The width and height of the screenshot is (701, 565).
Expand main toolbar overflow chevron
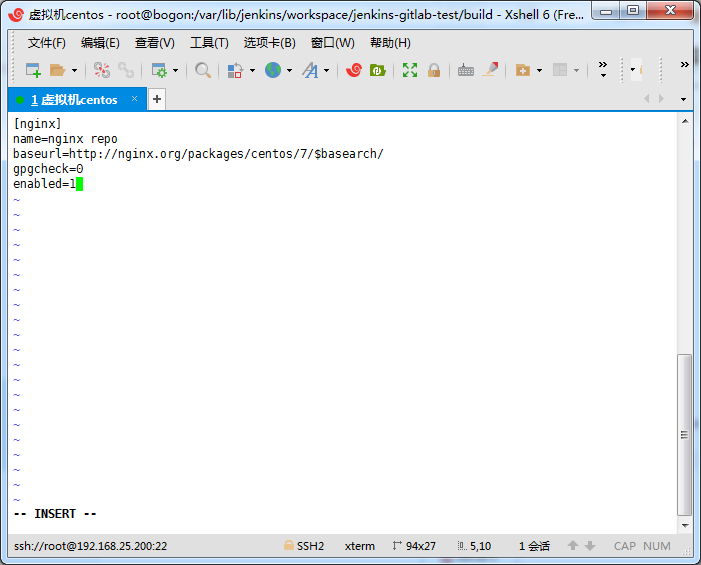point(603,69)
